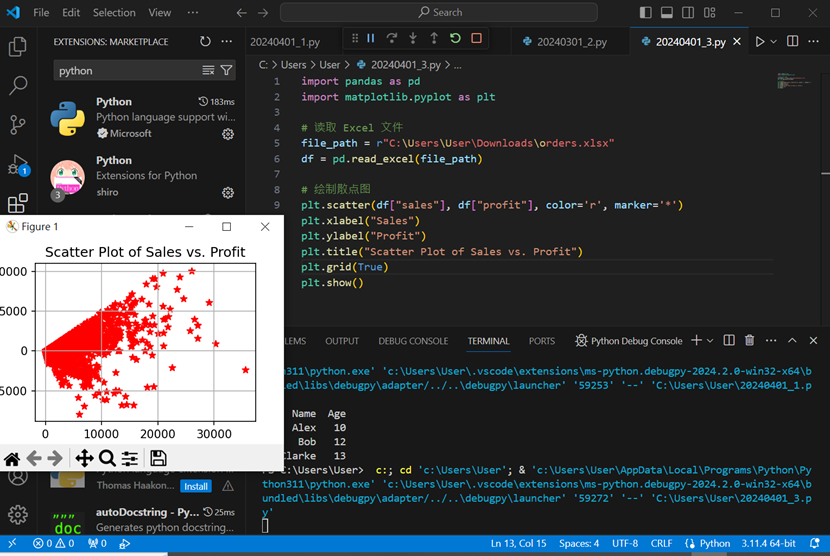
Task: Click the Step Over debug icon
Action: [391, 38]
